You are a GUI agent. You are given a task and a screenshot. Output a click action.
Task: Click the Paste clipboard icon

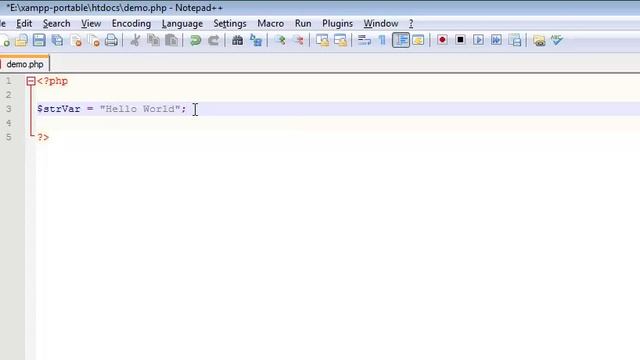172,40
